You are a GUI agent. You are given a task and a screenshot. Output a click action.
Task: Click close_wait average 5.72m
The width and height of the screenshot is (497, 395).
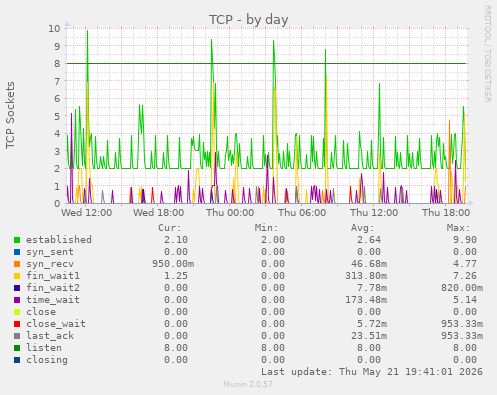pos(372,324)
